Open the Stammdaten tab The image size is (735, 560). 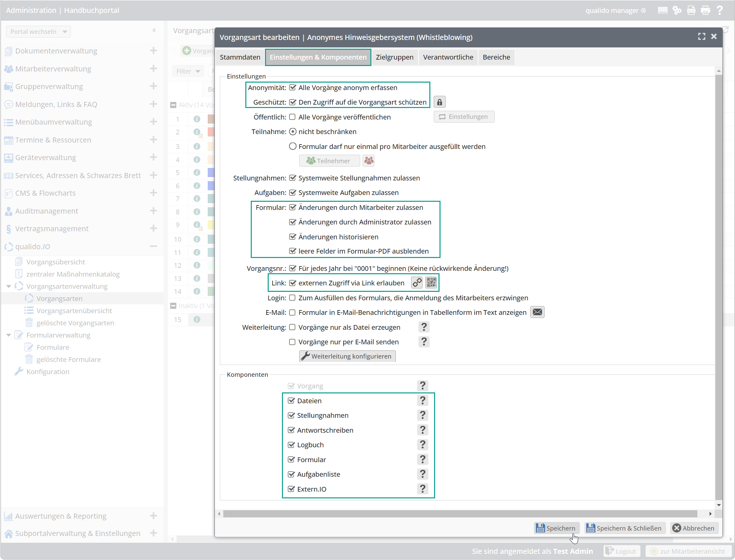click(x=240, y=57)
